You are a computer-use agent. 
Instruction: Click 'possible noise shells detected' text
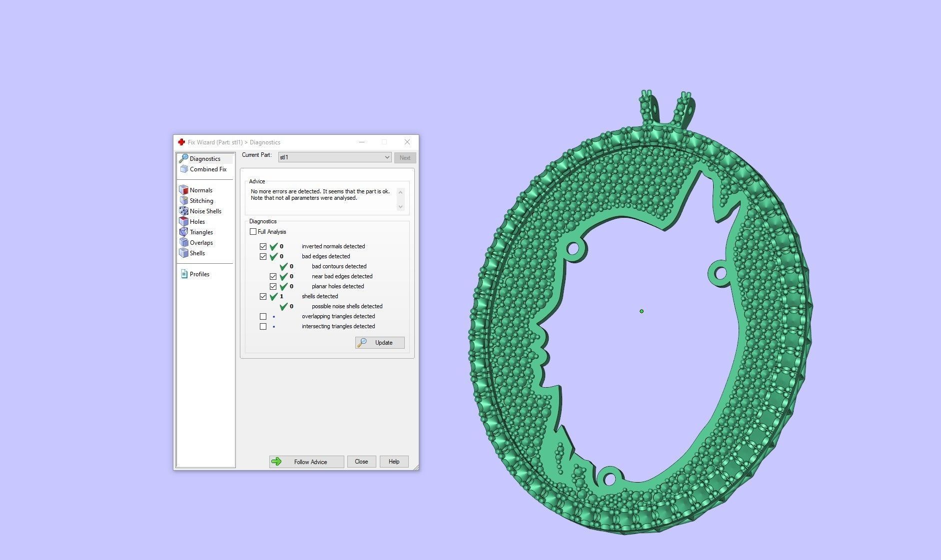point(347,306)
